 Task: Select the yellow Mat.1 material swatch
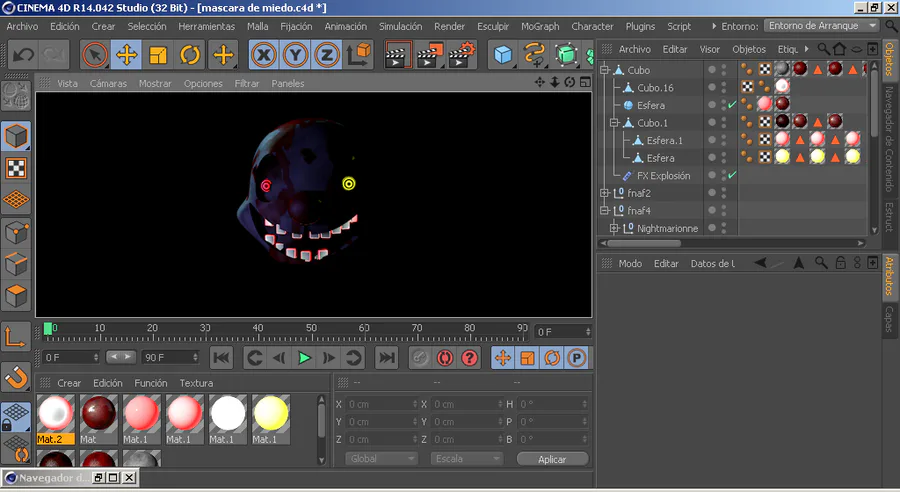[x=269, y=414]
